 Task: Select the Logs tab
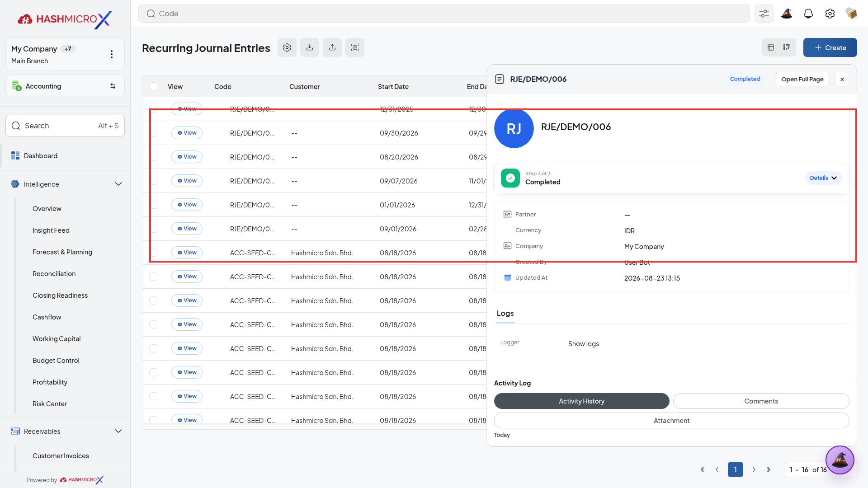(x=505, y=313)
